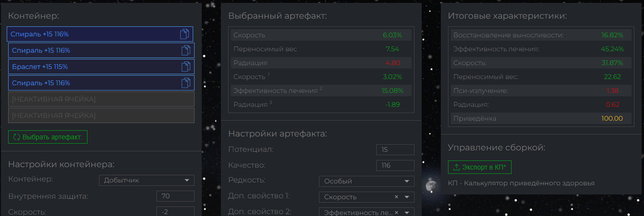The width and height of the screenshot is (644, 216).
Task: Select the first Спираль +15 116% slot
Action: pyautogui.click(x=100, y=34)
